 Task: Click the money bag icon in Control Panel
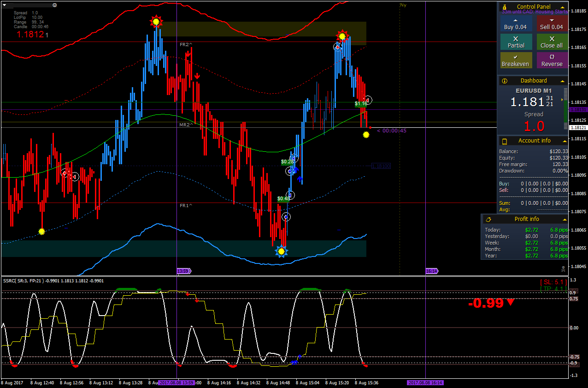pos(505,7)
